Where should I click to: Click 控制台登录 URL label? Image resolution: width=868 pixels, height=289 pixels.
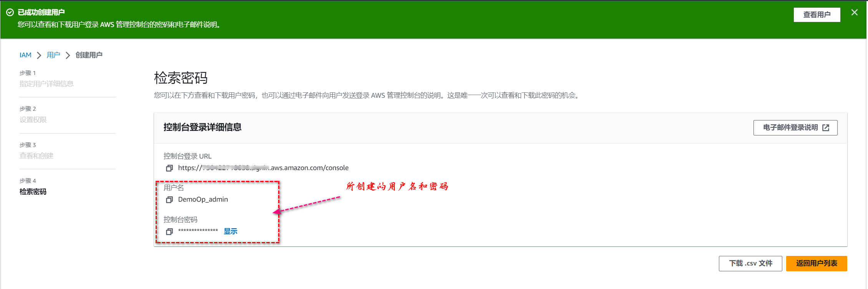[x=188, y=156]
